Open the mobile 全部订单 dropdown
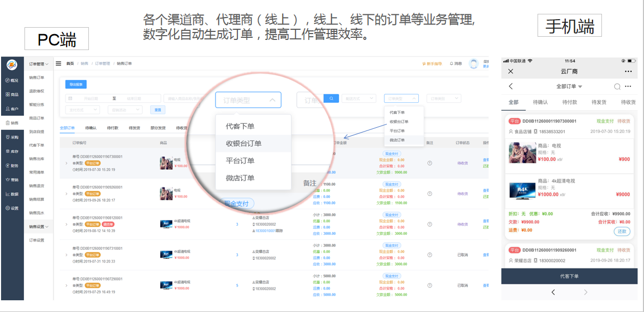The width and height of the screenshot is (644, 312). [x=569, y=86]
